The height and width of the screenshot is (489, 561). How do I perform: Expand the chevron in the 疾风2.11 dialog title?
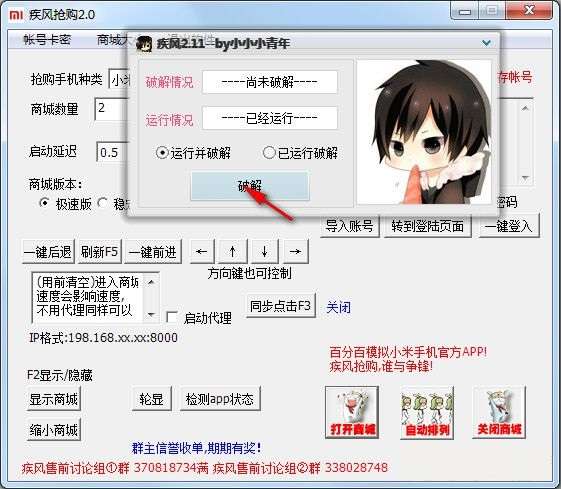point(486,43)
